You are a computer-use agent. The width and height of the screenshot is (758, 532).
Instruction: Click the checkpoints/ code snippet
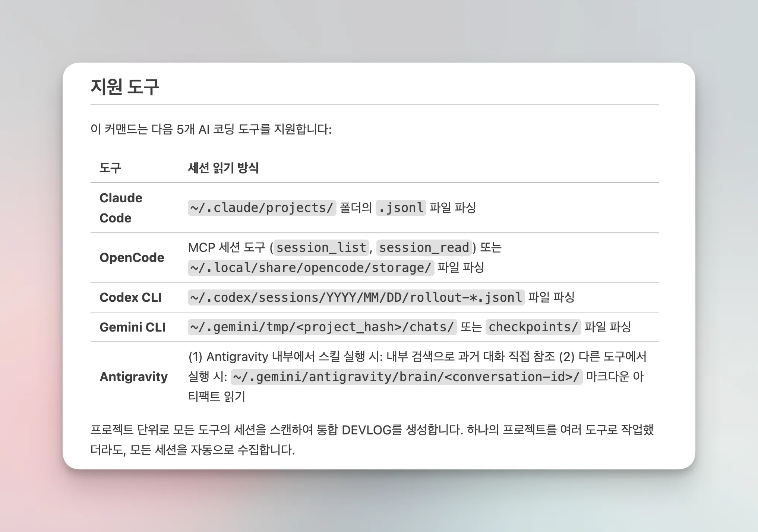(533, 327)
